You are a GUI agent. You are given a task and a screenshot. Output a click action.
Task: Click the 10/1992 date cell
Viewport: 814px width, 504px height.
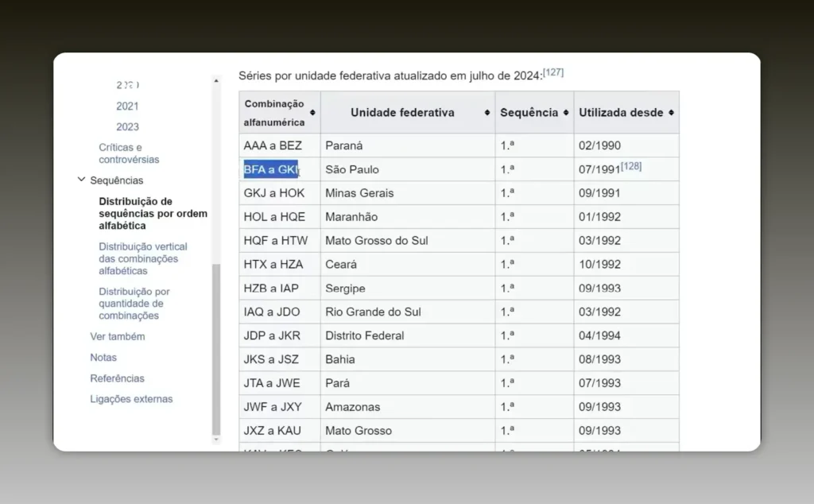click(x=626, y=264)
